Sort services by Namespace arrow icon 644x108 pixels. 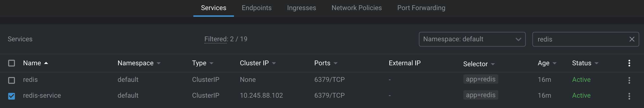(x=158, y=63)
